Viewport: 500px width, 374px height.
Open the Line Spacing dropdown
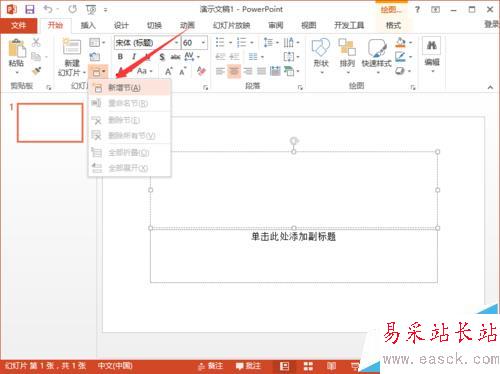[271, 43]
